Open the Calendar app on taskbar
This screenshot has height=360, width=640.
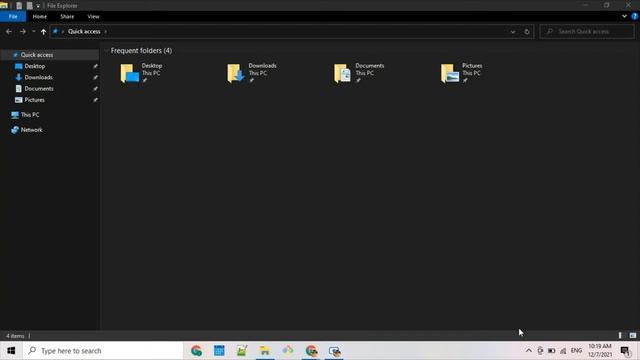219,351
